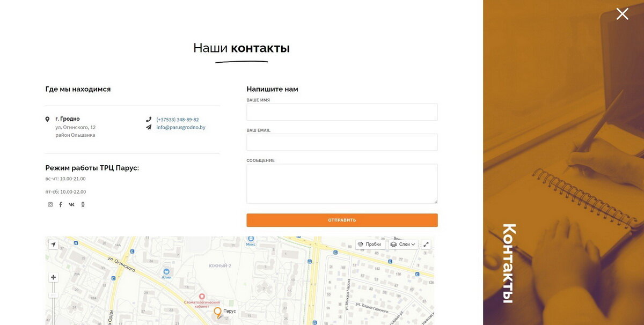Screen dimensions: 644x325
Task: Click the Напишите нам heading
Action: click(272, 89)
